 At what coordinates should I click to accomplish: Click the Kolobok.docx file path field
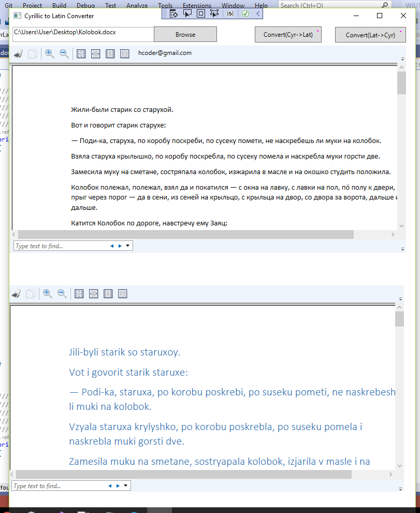tap(83, 34)
